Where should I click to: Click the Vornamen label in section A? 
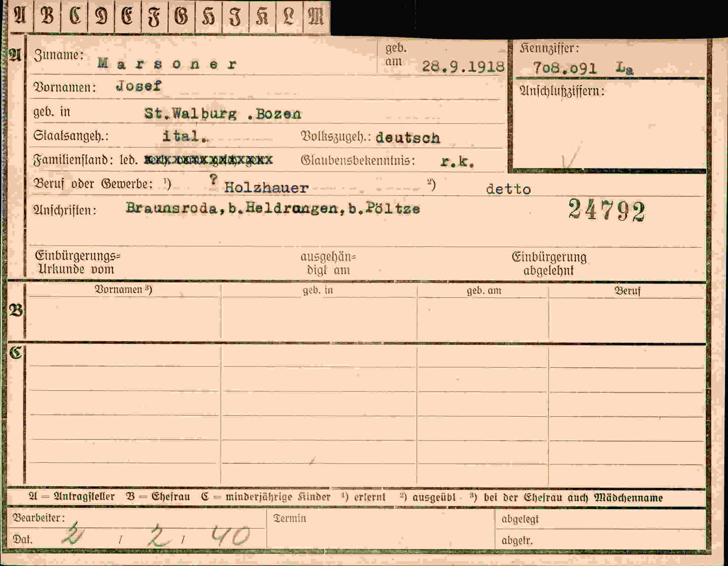tap(65, 87)
